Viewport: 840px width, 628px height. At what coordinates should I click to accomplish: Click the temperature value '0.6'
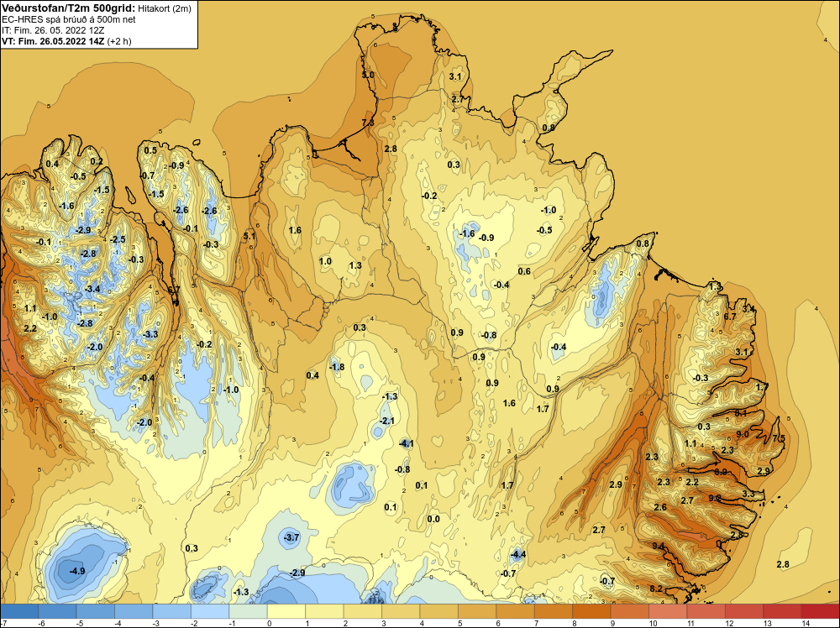coord(524,271)
